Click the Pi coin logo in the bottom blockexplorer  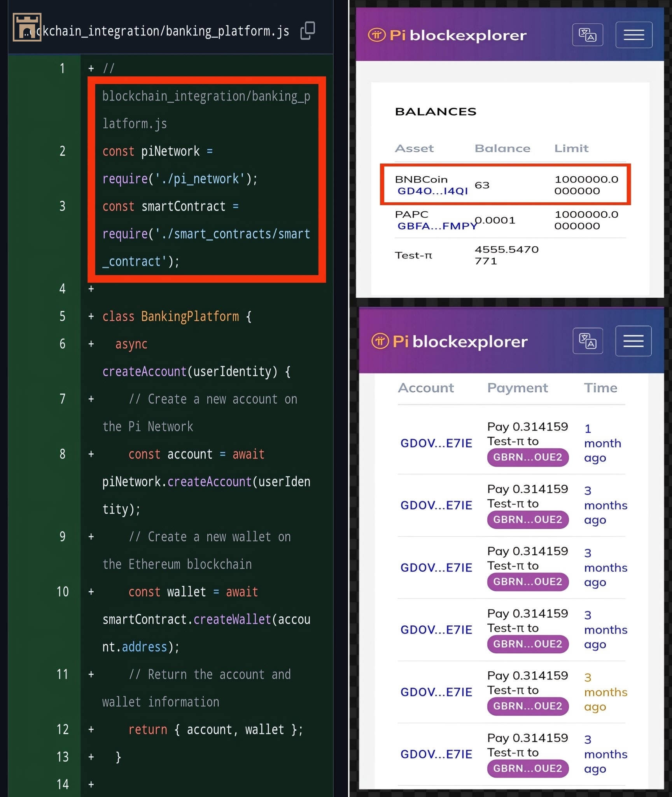(x=380, y=341)
